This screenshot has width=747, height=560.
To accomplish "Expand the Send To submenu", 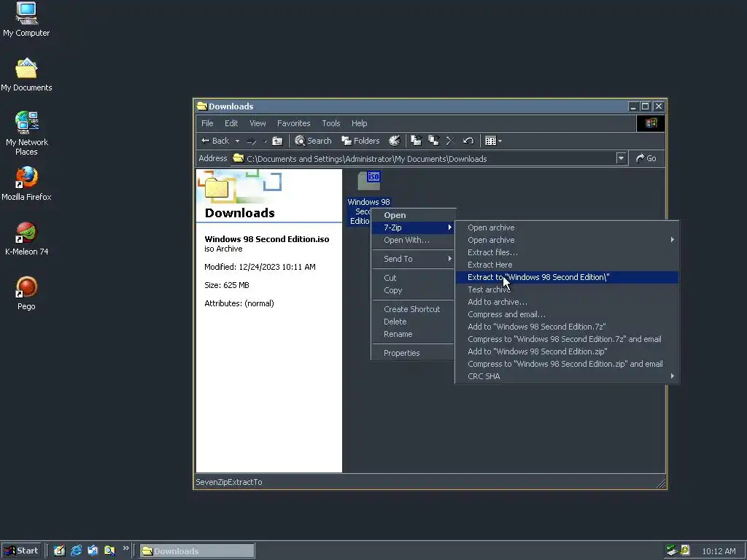I will click(414, 259).
